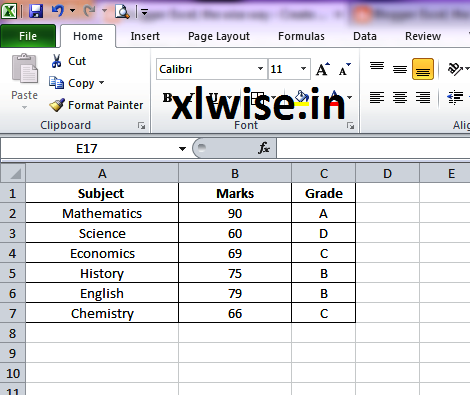Click the Orientation text rotation icon
This screenshot has height=395, width=470.
pos(455,69)
